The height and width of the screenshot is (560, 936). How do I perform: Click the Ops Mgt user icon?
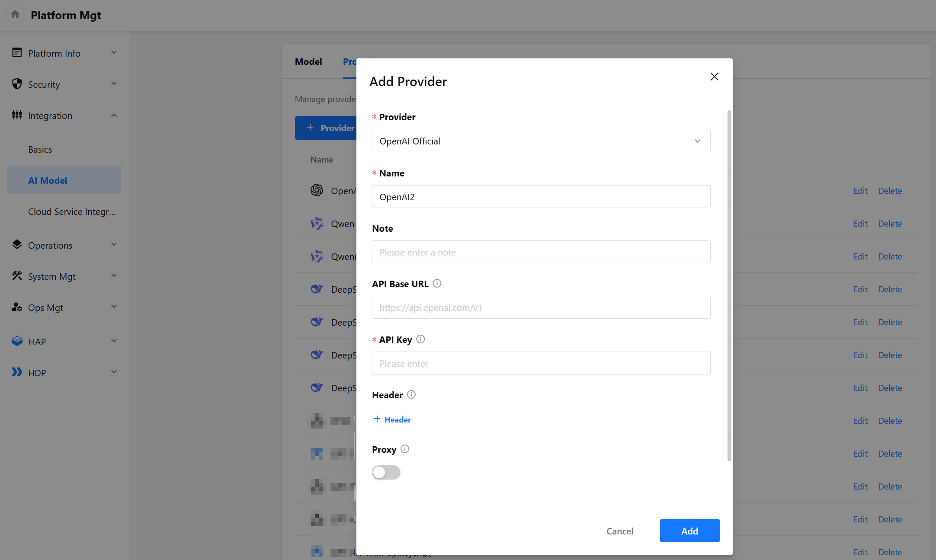point(17,307)
